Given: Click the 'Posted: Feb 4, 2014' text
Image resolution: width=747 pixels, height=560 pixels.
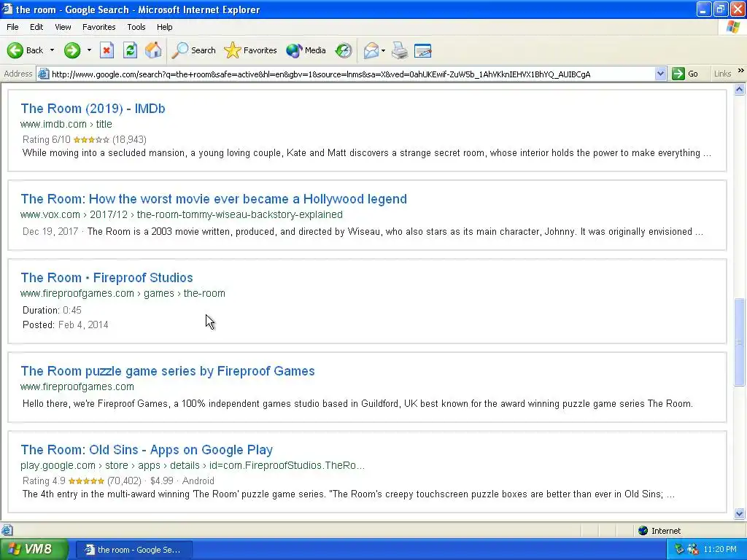Looking at the screenshot, I should [65, 324].
